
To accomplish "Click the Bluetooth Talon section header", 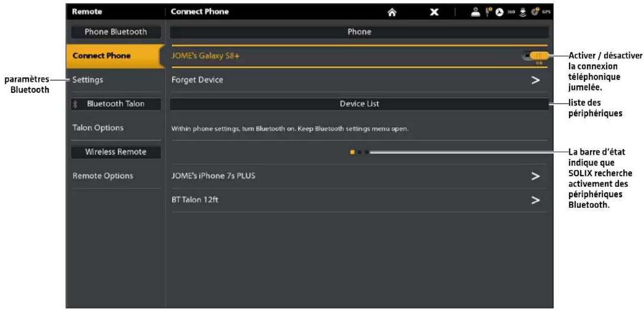I will [x=116, y=104].
